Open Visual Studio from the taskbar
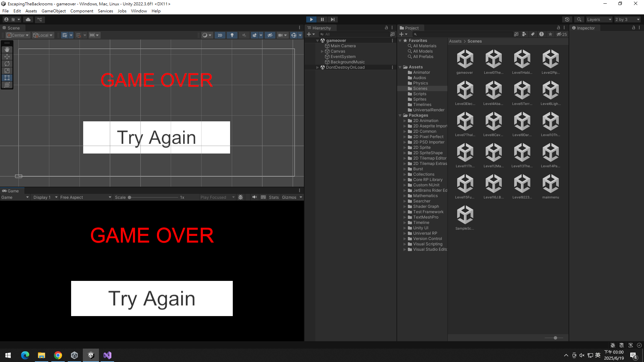 107,355
